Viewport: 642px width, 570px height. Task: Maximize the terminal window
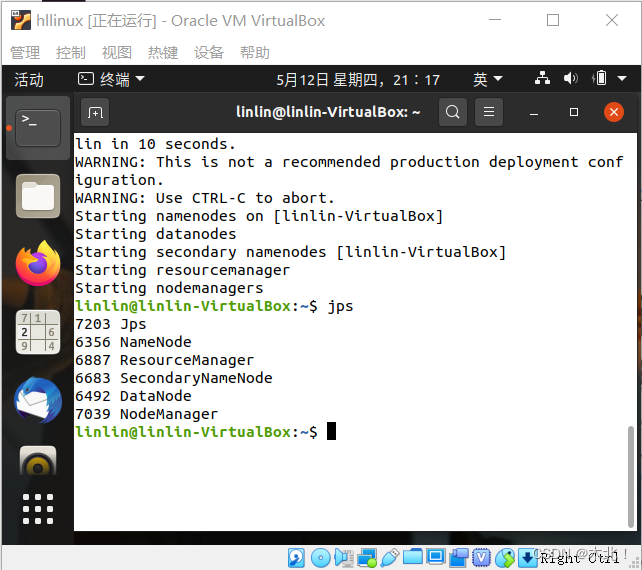pos(574,112)
